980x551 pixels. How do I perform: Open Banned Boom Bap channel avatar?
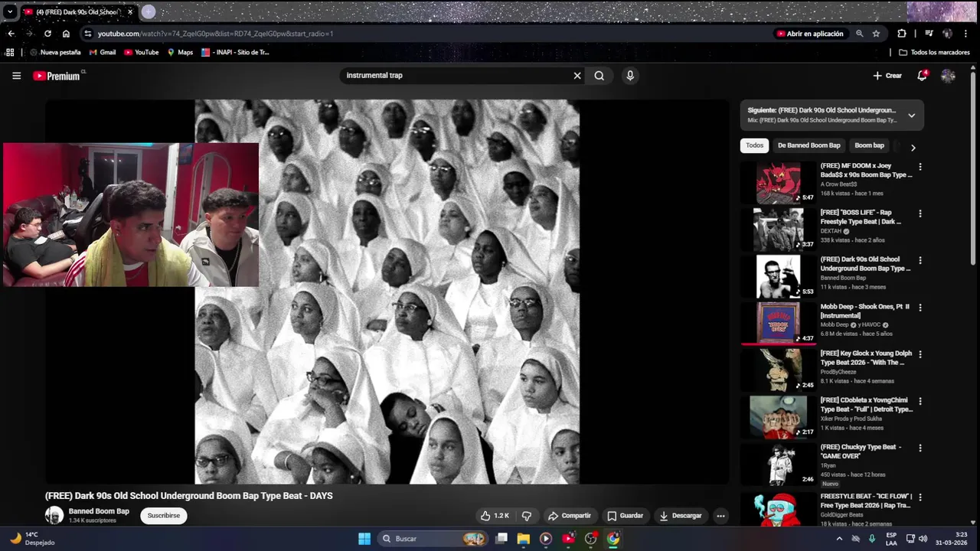54,516
